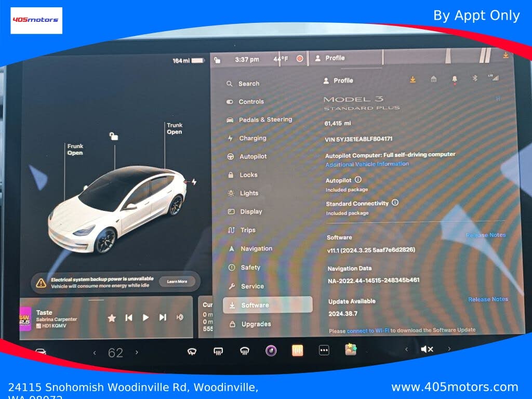Viewport: 532px width, 399px height.
Task: Tap the 44°F outside temperature
Action: (x=281, y=59)
